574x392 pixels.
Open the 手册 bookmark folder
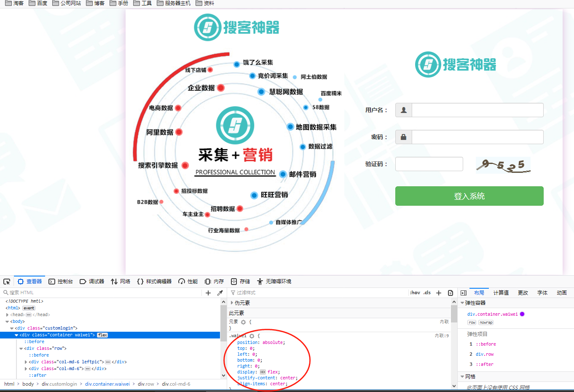point(119,3)
